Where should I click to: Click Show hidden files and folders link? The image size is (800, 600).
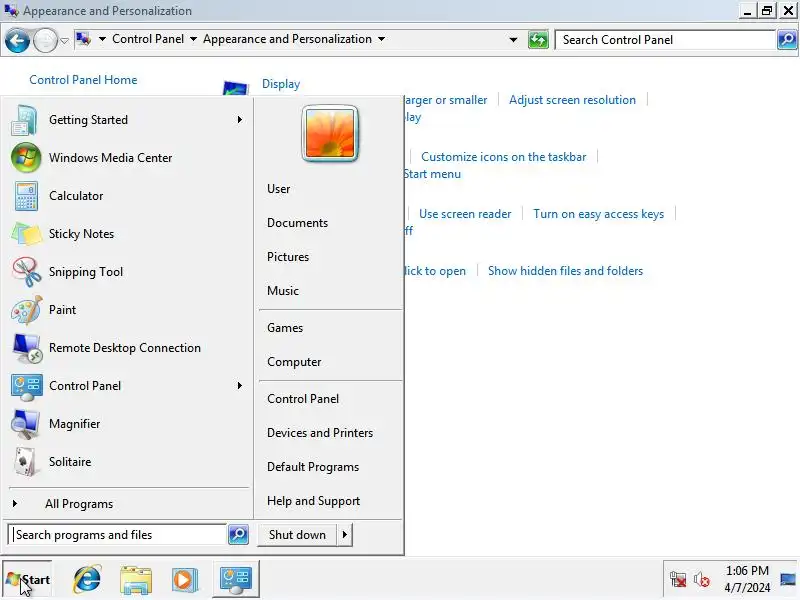coord(565,271)
